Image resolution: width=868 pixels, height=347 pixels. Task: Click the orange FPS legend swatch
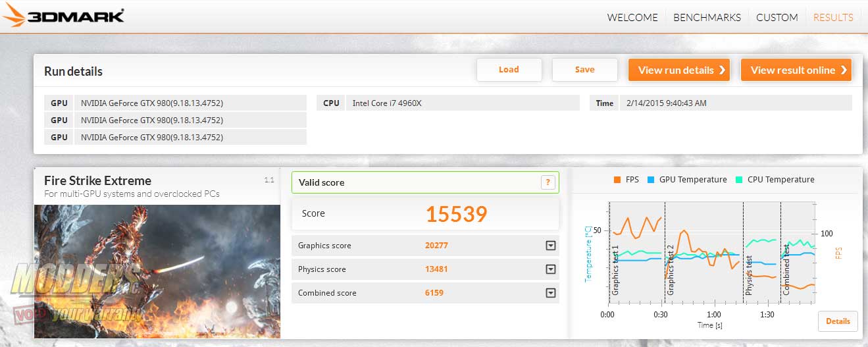[617, 180]
